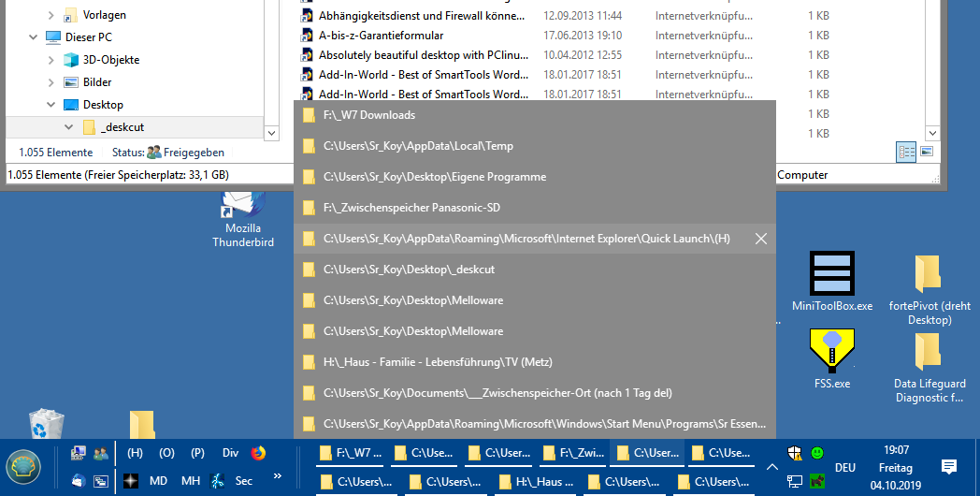Switch to F:\_Zwi… taskbar window button
Screen dimensions: 980x496
574,453
